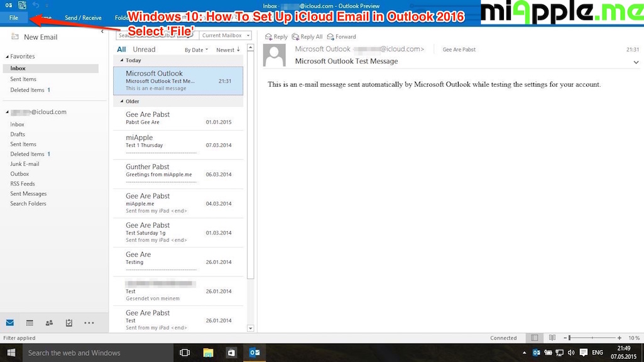Click the Outlook icon on the taskbar
This screenshot has width=644, height=362.
coord(254,352)
